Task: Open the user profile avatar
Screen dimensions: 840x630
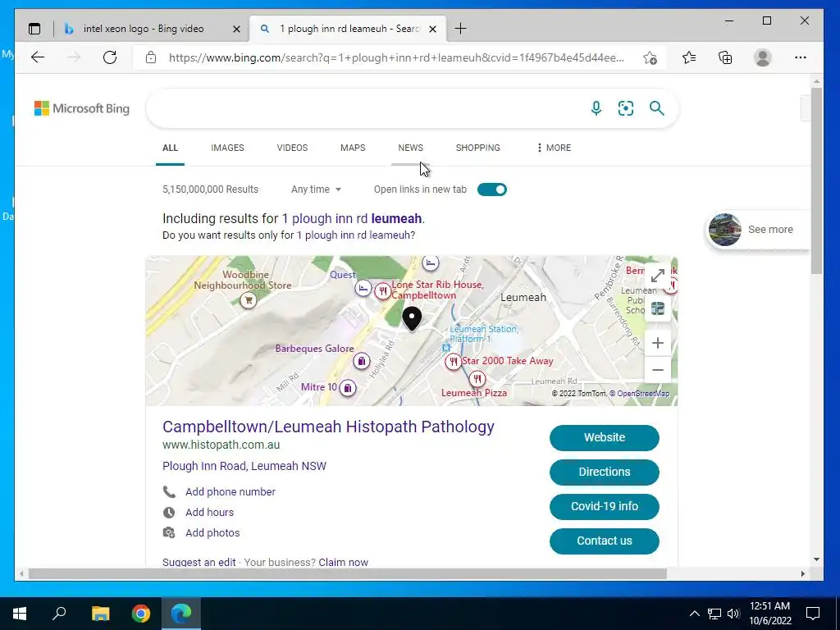Action: (x=762, y=57)
